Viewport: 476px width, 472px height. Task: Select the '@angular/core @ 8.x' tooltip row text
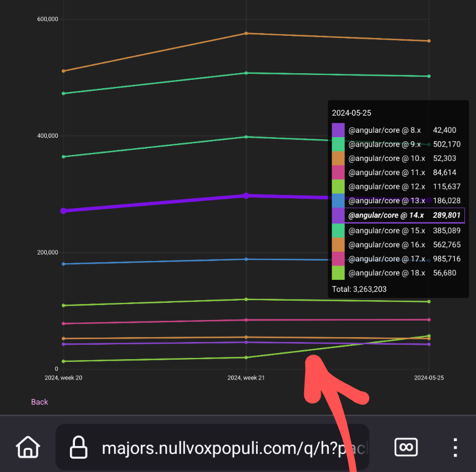pyautogui.click(x=385, y=130)
